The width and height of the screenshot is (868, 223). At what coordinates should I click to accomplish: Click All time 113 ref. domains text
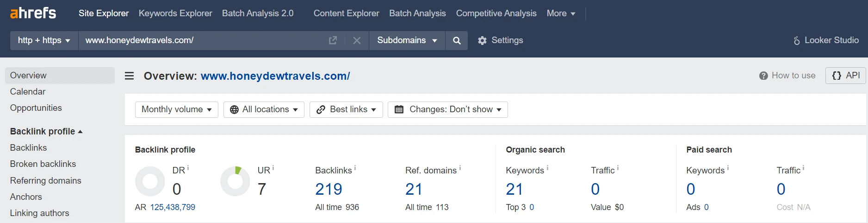coord(427,207)
